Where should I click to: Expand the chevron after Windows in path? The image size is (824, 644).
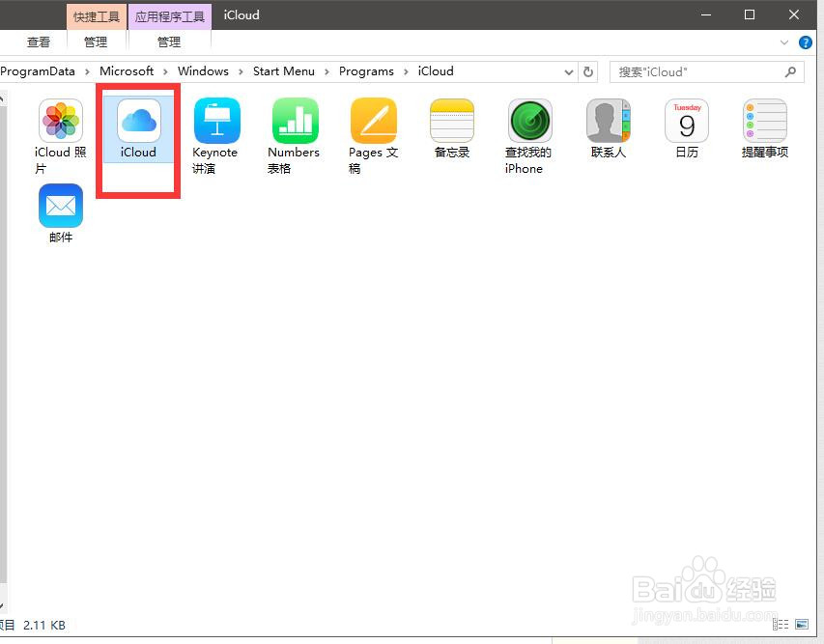point(241,71)
